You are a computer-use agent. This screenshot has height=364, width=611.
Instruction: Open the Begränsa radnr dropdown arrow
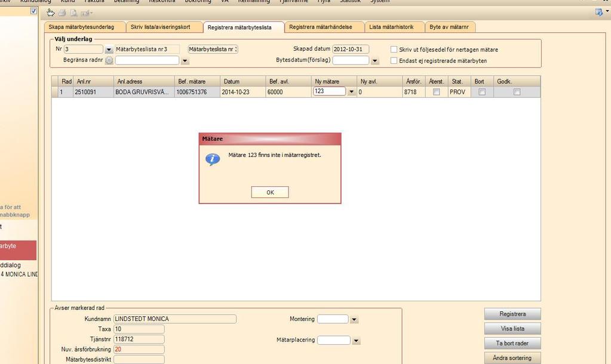click(185, 61)
